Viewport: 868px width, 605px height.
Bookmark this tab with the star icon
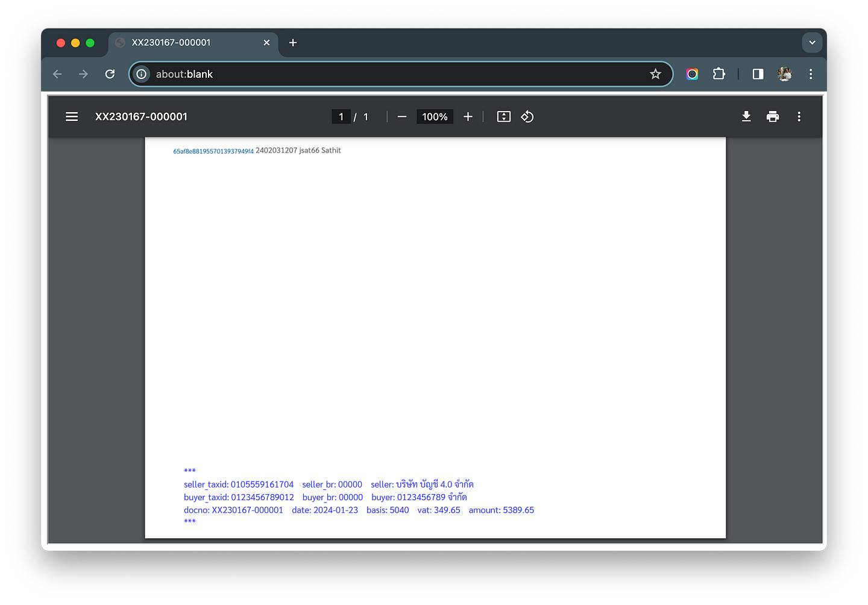click(x=655, y=74)
